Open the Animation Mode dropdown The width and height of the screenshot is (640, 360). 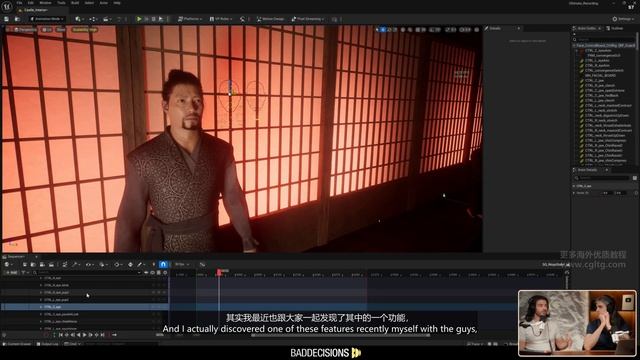47,19
